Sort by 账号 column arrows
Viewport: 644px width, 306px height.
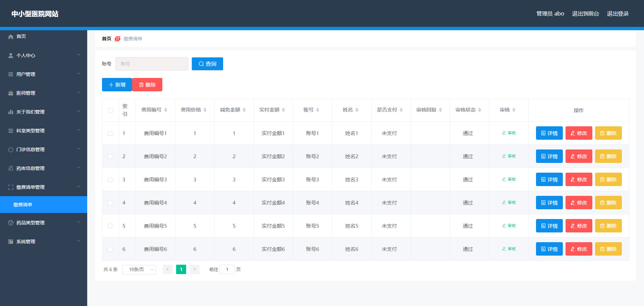(318, 110)
